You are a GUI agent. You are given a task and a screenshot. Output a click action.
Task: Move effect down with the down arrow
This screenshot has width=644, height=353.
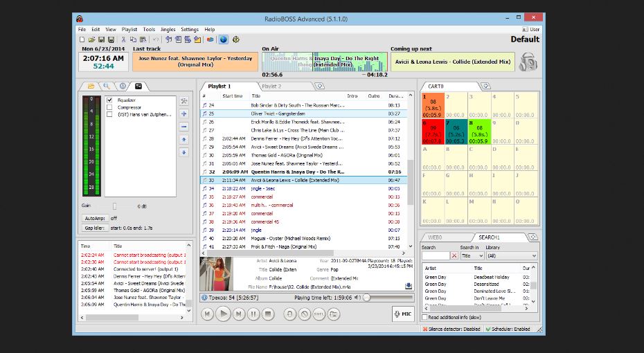[x=184, y=152]
